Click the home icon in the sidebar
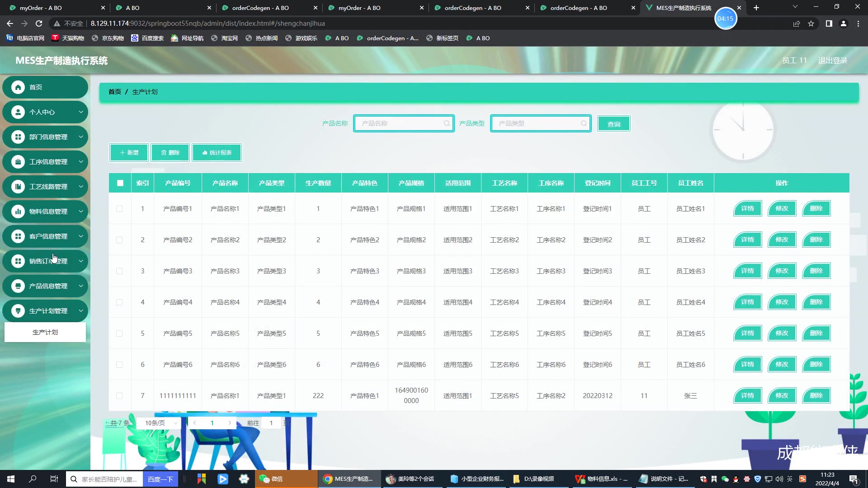 coord(18,87)
